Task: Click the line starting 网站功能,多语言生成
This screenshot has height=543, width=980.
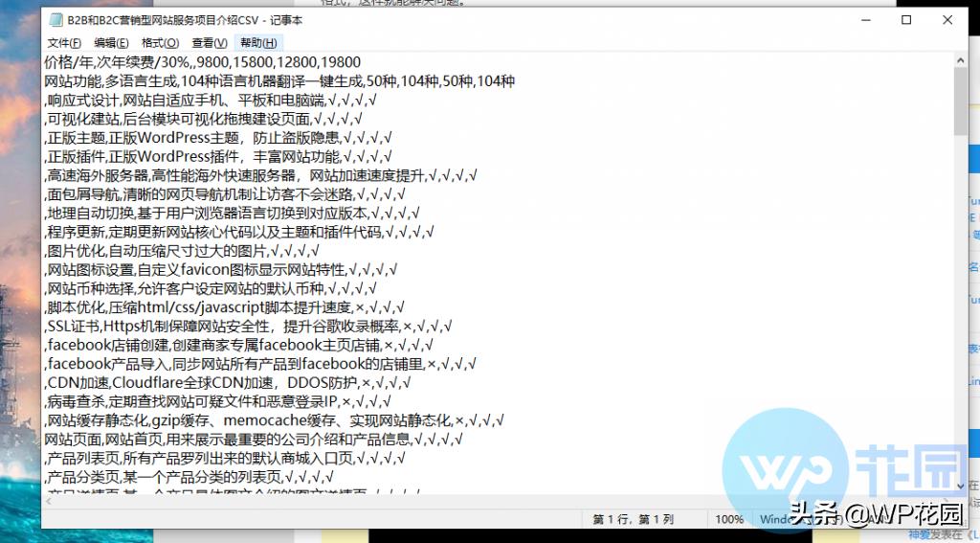Action: (x=279, y=80)
